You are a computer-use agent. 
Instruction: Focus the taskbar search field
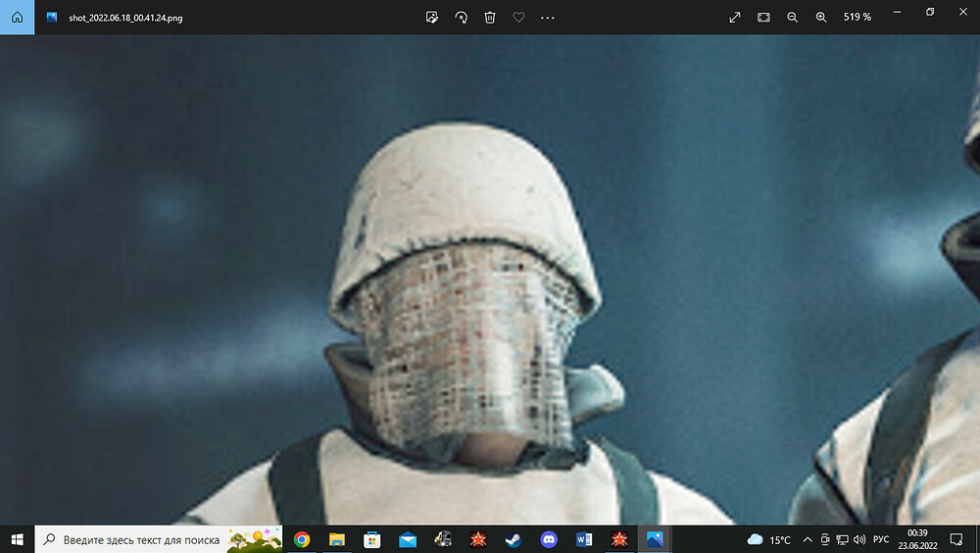(159, 539)
